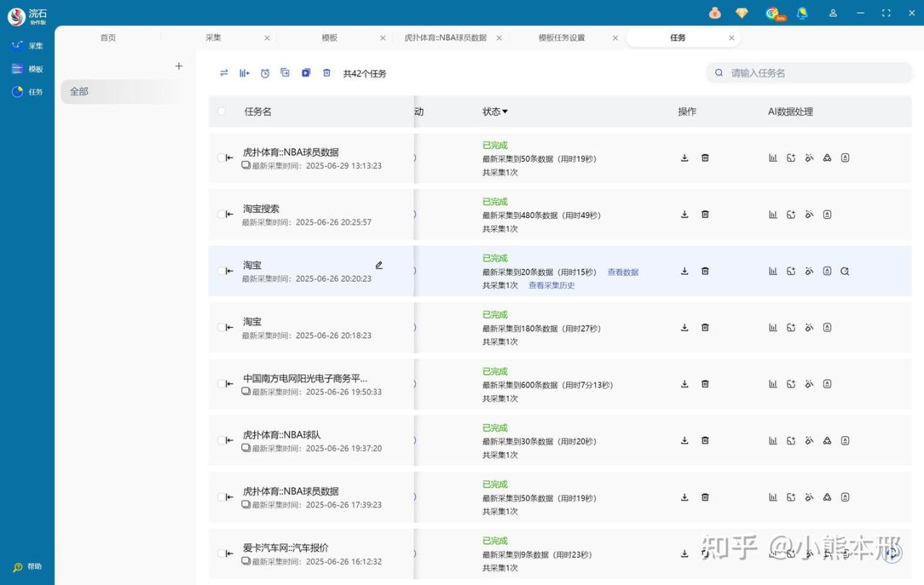Open the alarm clock schedule icon
Viewport: 924px width, 585px height.
[x=265, y=73]
